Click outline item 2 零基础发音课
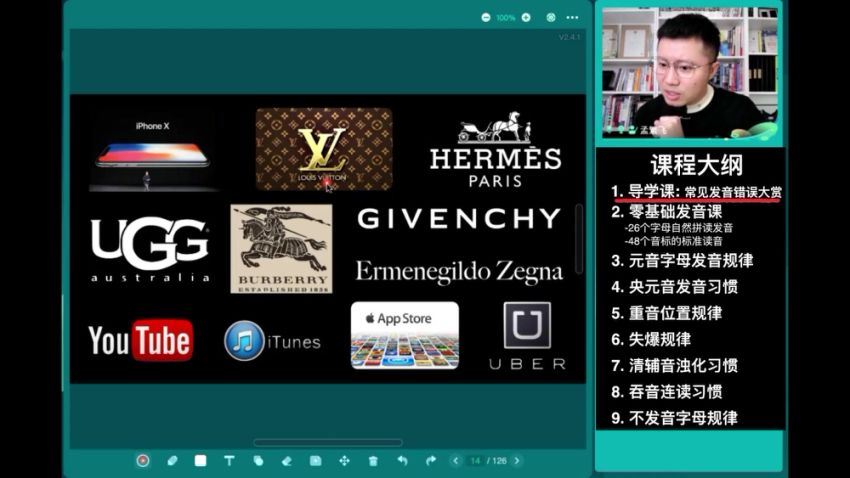Image resolution: width=850 pixels, height=478 pixels. 667,211
